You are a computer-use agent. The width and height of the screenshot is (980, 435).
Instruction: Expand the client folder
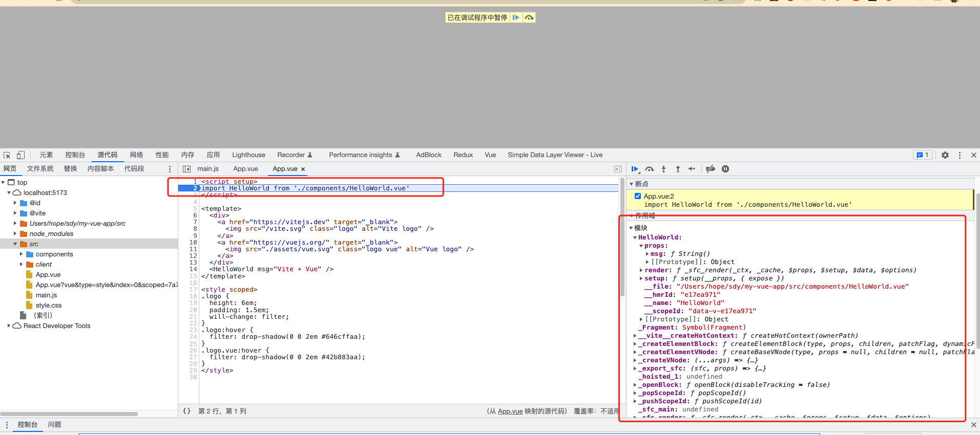(x=22, y=264)
